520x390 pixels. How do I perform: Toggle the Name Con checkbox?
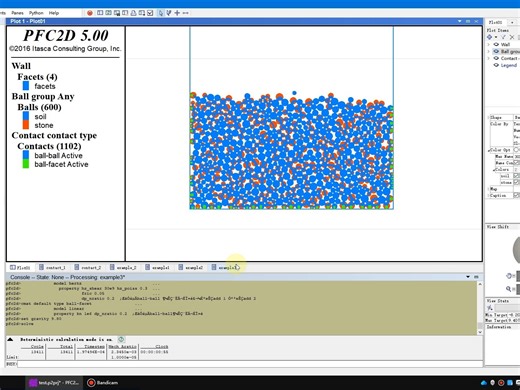pos(517,163)
